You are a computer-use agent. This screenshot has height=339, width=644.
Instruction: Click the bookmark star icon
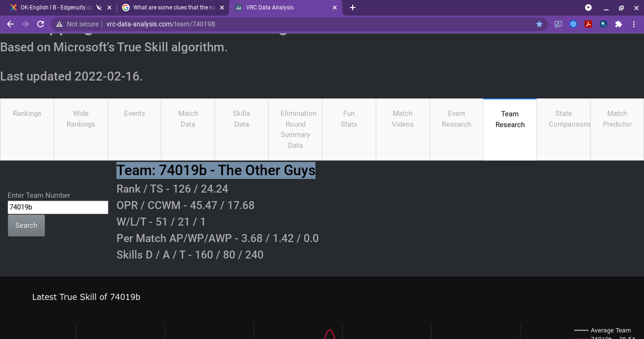coord(539,24)
